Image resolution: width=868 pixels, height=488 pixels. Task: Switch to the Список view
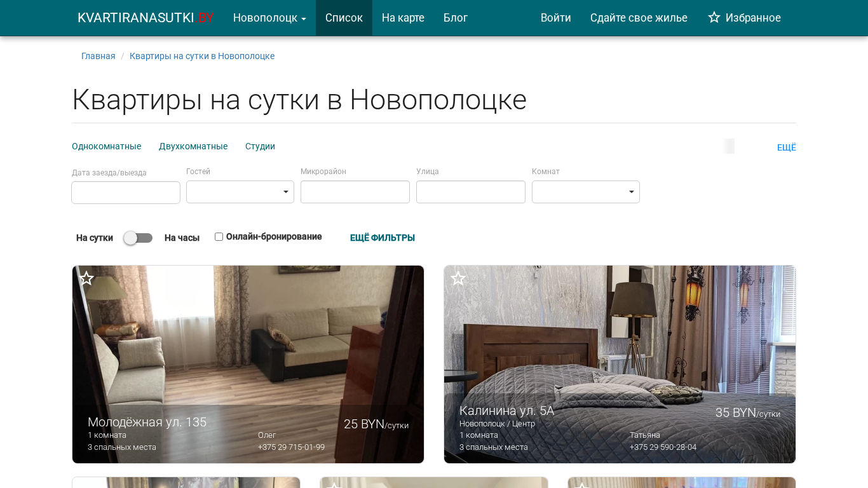344,18
